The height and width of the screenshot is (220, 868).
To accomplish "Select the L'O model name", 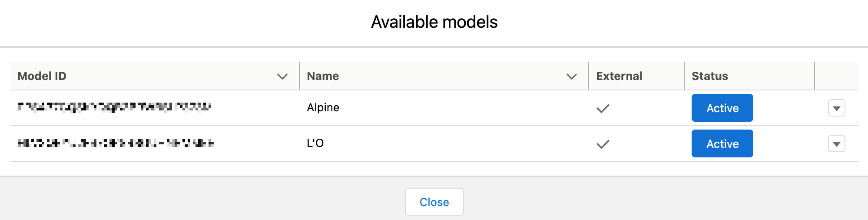I will coord(315,143).
